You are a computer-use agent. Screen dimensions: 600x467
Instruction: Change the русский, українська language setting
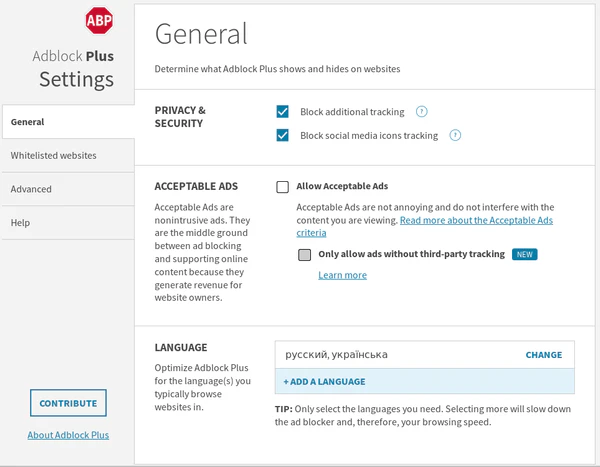coord(543,355)
